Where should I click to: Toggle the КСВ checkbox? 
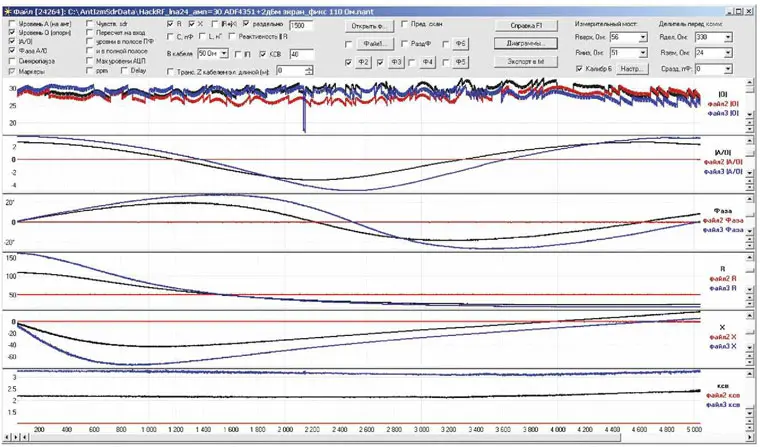264,53
